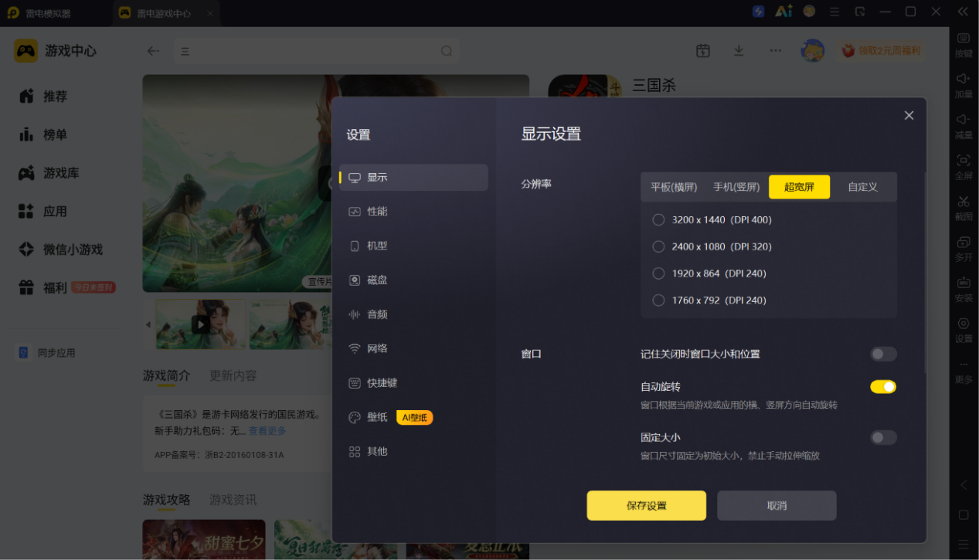Open the calendar check-in icon
This screenshot has width=979, height=560.
pos(702,51)
